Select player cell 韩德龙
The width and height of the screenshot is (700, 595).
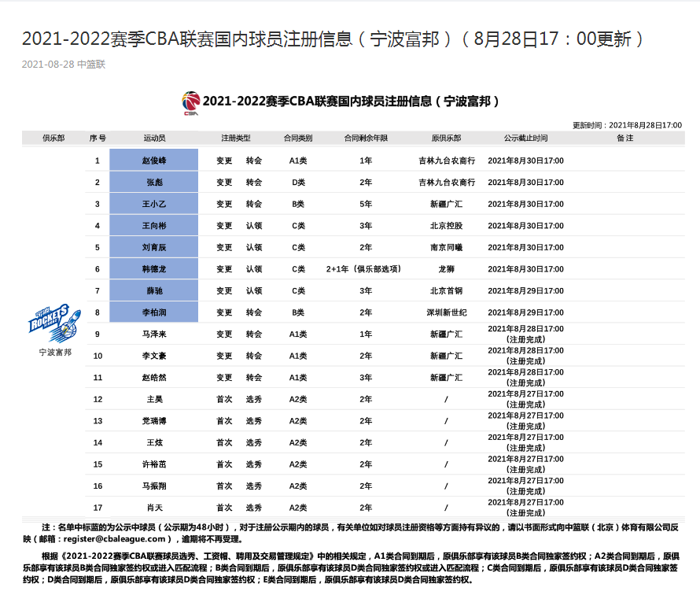(154, 269)
